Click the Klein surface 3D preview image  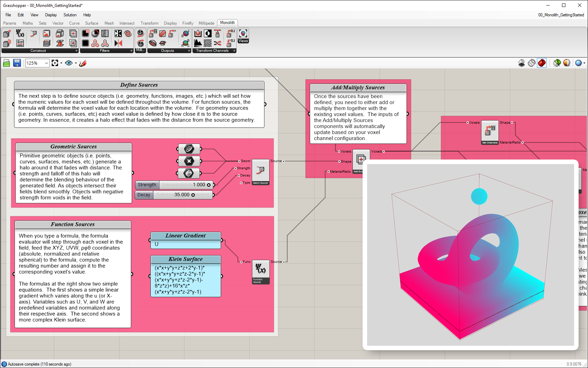pos(471,255)
